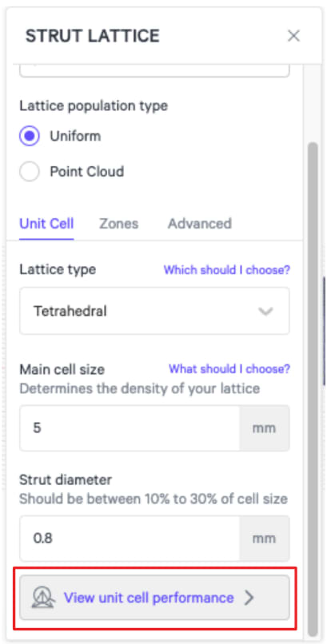This screenshot has height=644, width=327.
Task: Focus the Strut diameter input field
Action: point(130,539)
